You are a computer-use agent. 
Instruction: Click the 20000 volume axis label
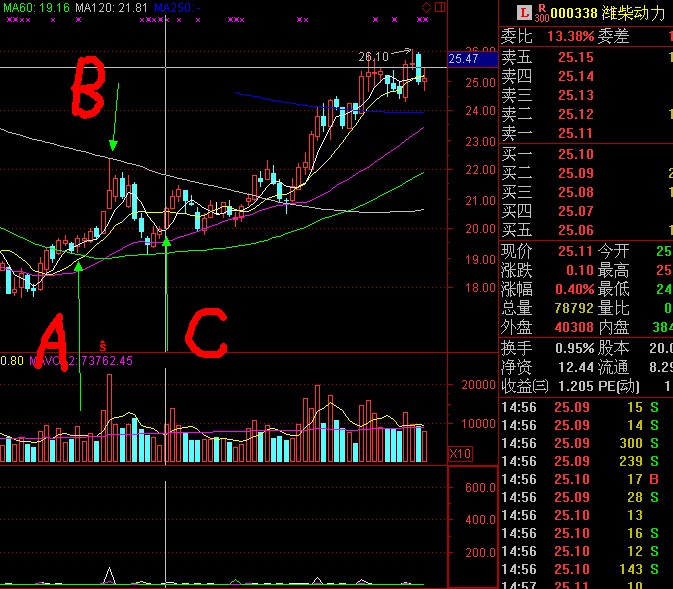point(478,385)
